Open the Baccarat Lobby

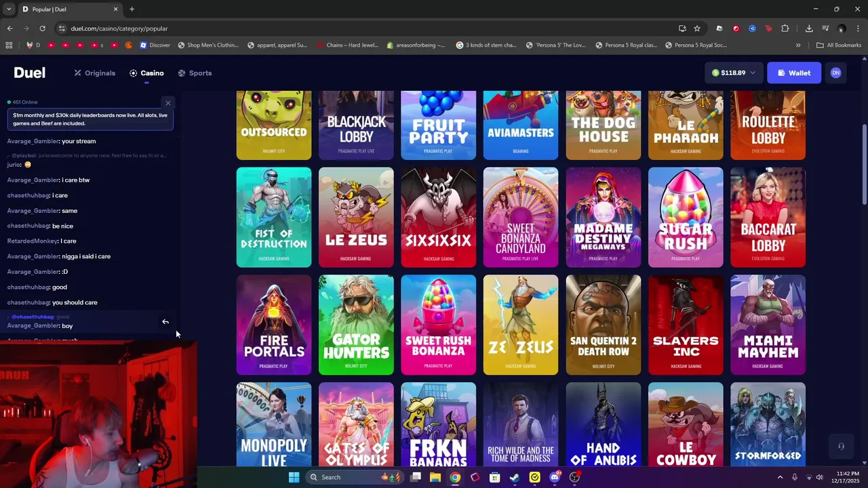[768, 218]
